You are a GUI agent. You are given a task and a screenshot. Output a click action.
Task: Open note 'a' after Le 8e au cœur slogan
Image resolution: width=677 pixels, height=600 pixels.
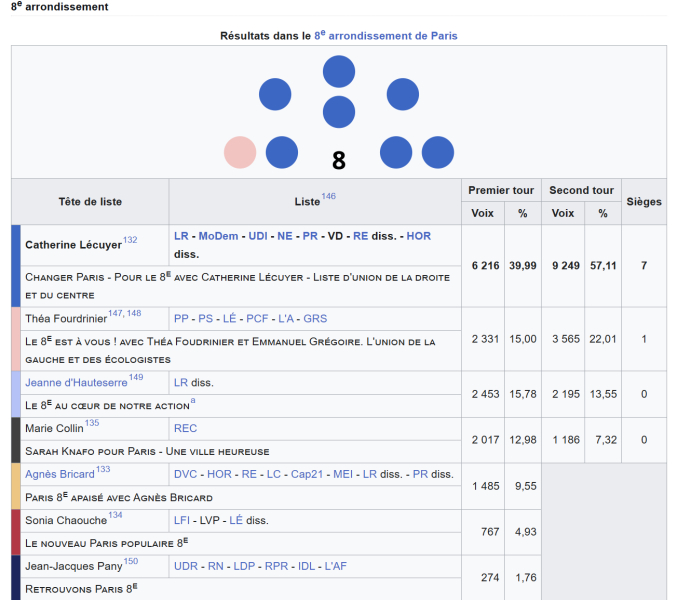point(193,401)
